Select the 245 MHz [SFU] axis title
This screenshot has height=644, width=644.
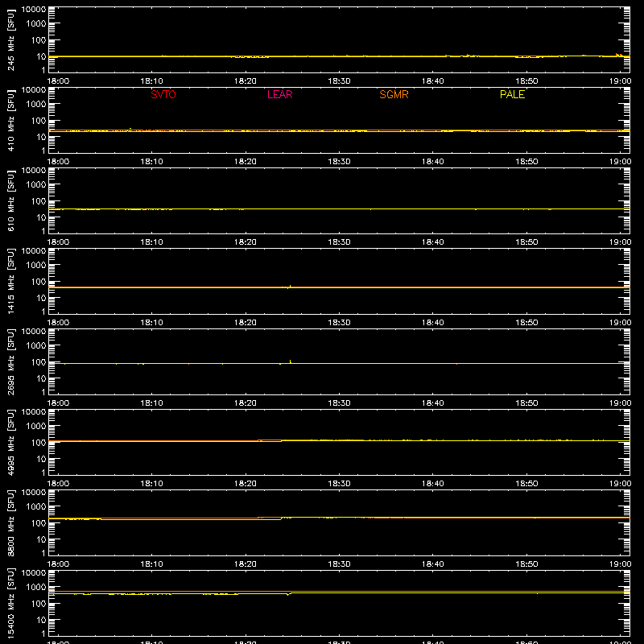pos(11,39)
